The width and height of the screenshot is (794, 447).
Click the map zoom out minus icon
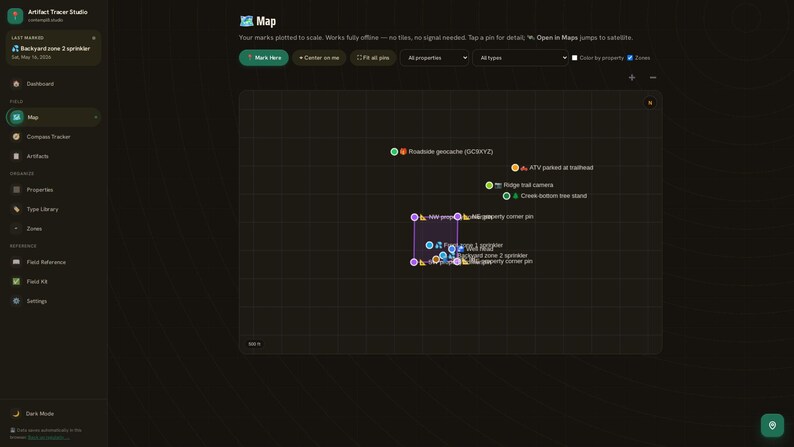(653, 77)
